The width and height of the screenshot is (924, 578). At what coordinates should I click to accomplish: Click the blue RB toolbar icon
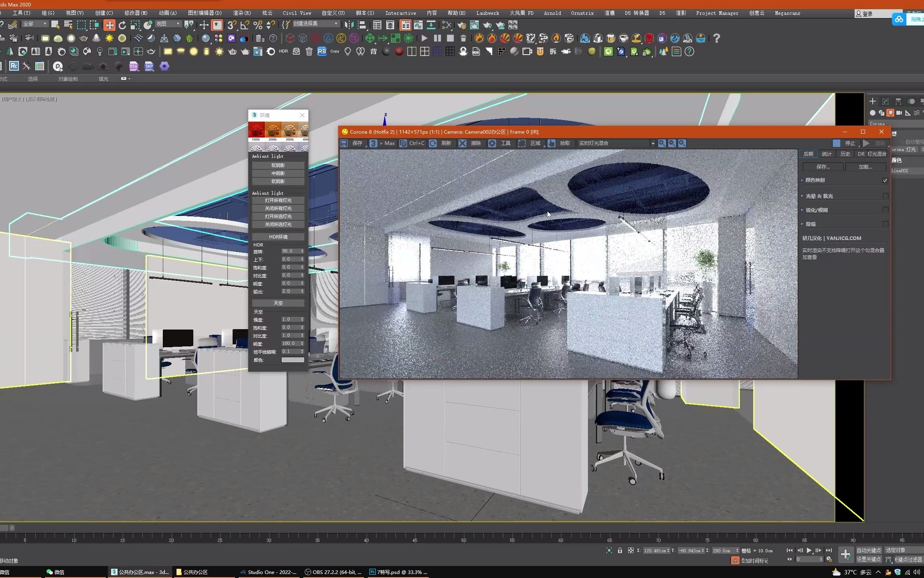[322, 51]
